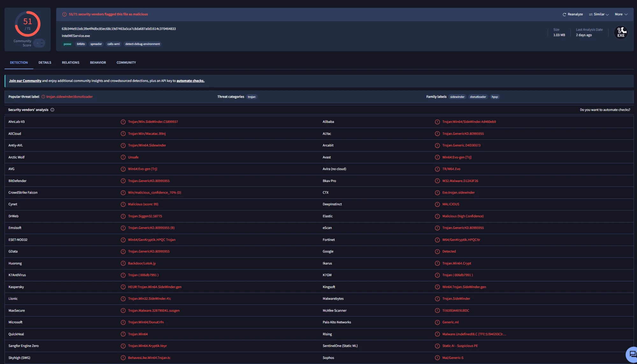Screen dimensions: 637x364
Task: Click the 64bits tag
Action: (81, 44)
